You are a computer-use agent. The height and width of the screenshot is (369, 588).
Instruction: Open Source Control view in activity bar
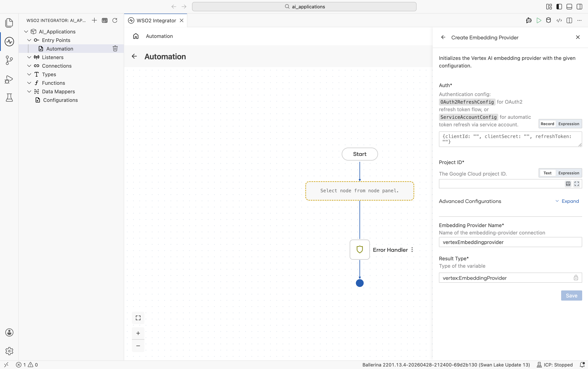pyautogui.click(x=9, y=60)
